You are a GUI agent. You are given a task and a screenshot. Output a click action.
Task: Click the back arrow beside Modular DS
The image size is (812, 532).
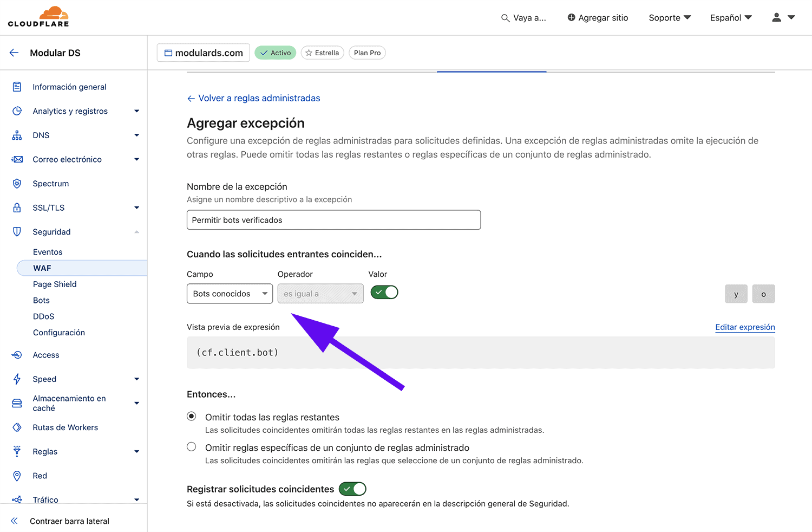[x=14, y=53]
